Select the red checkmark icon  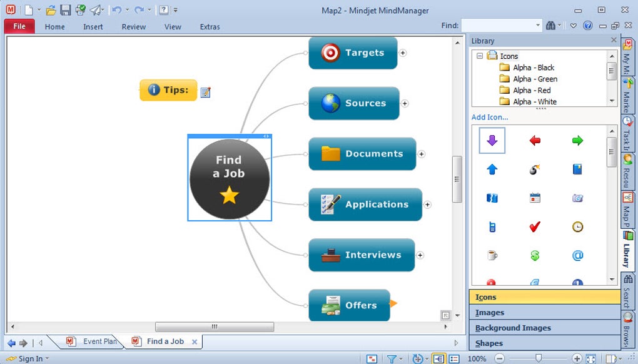(535, 226)
